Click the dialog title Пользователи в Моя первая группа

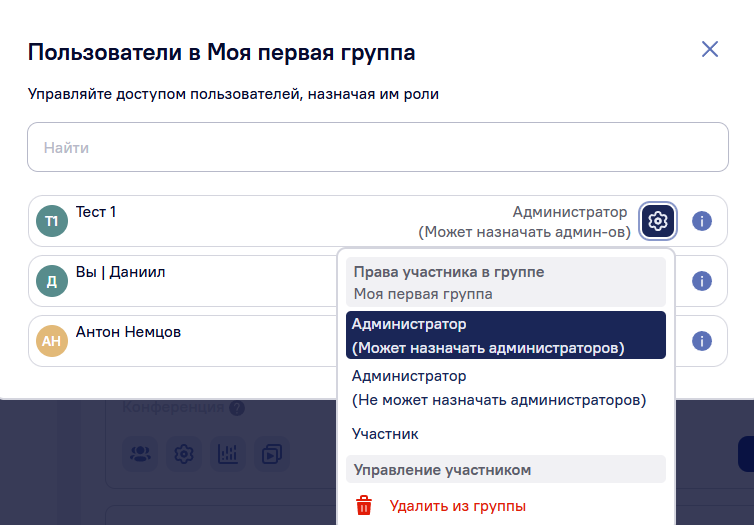pos(222,52)
